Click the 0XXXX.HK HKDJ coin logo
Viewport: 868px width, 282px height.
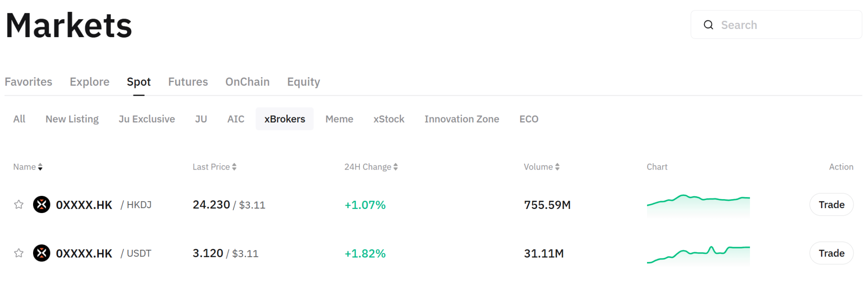tap(42, 204)
